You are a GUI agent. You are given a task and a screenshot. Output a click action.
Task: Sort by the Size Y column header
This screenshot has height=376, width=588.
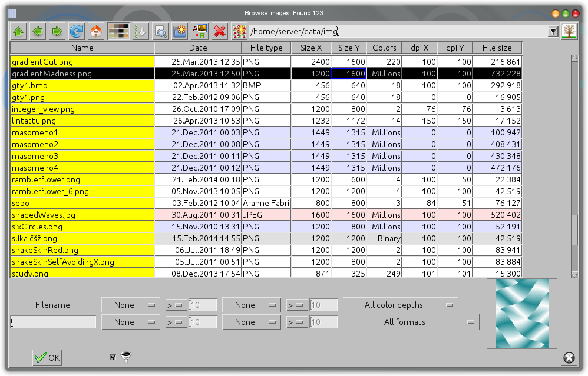[x=349, y=48]
